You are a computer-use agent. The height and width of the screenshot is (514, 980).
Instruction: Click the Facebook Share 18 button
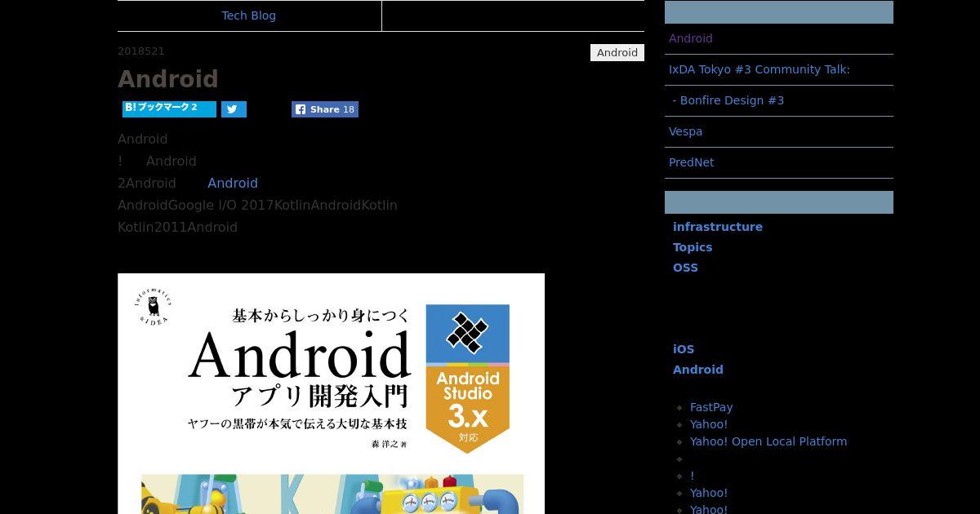(325, 109)
